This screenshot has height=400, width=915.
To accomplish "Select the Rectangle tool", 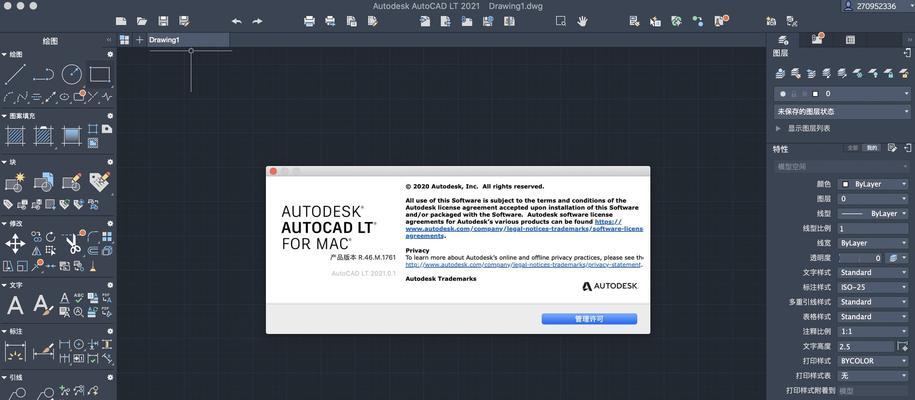I will [100, 74].
